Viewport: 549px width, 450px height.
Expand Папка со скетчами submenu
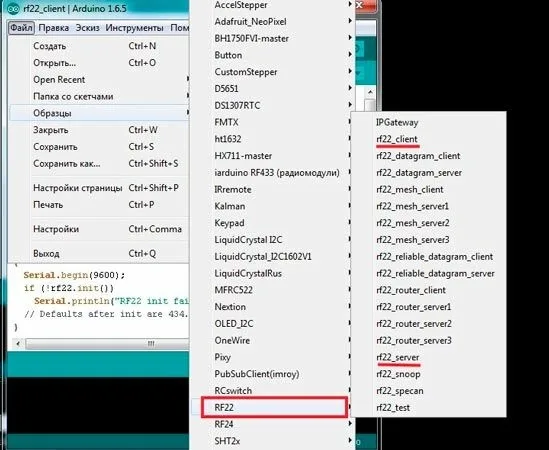[x=99, y=96]
